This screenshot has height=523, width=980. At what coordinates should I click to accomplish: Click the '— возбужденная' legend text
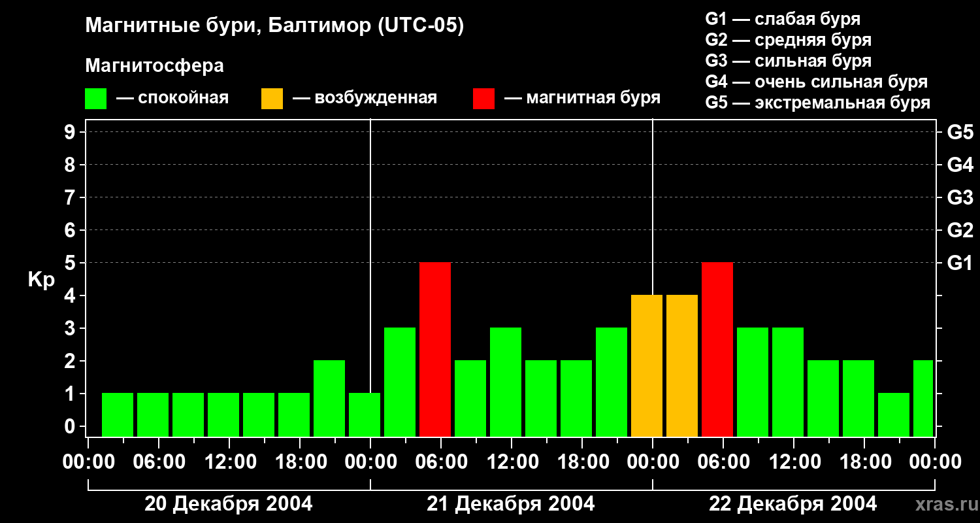point(365,98)
